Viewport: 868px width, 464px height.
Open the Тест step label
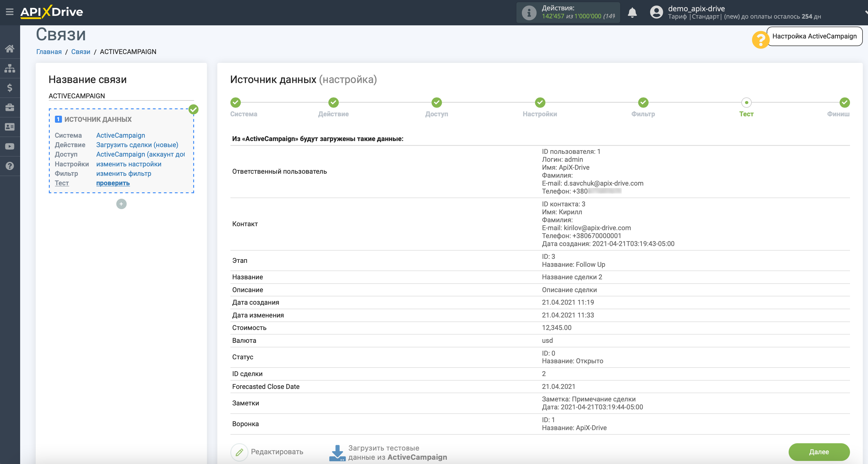point(746,114)
